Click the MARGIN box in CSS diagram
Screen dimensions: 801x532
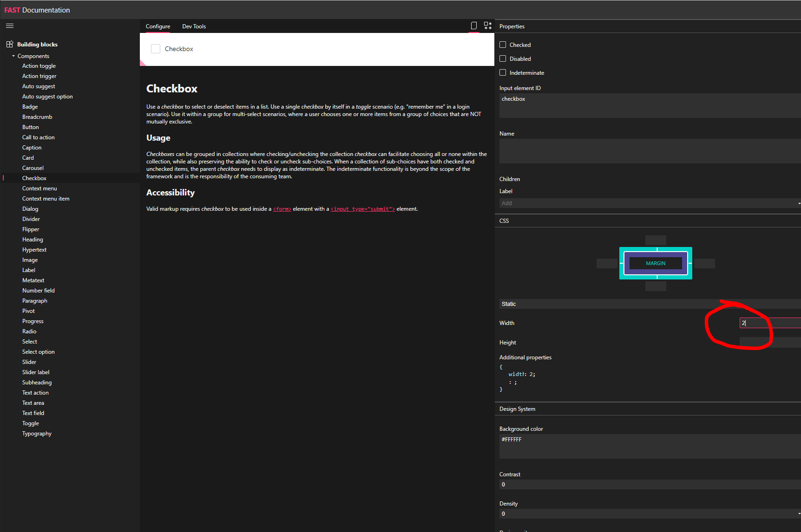[x=655, y=263]
